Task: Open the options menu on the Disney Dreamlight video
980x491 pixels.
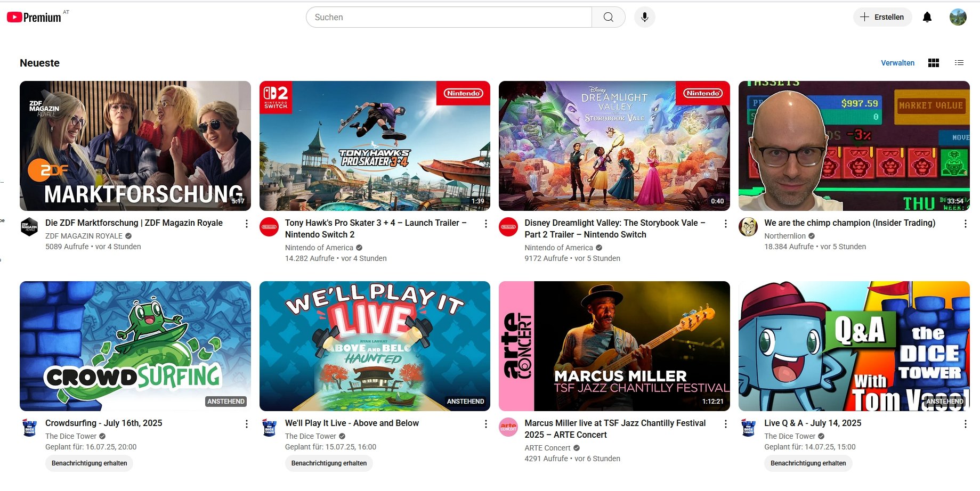Action: 725,224
